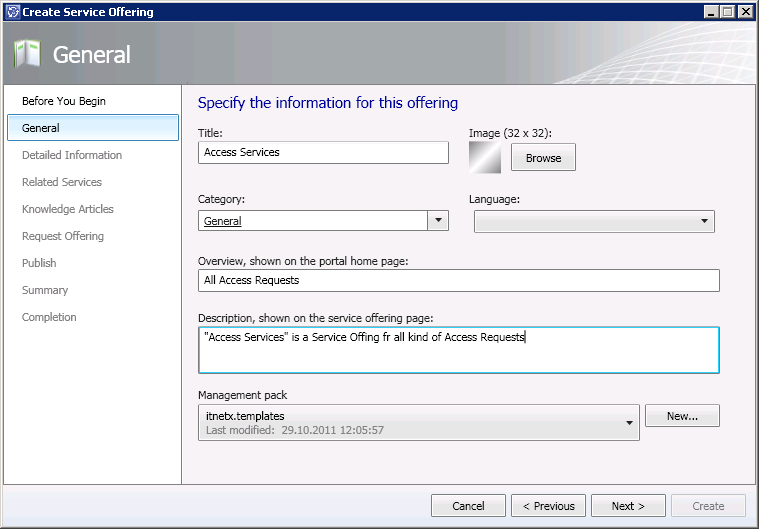
Task: Cancel the Create Service Offering wizard
Action: [x=468, y=506]
